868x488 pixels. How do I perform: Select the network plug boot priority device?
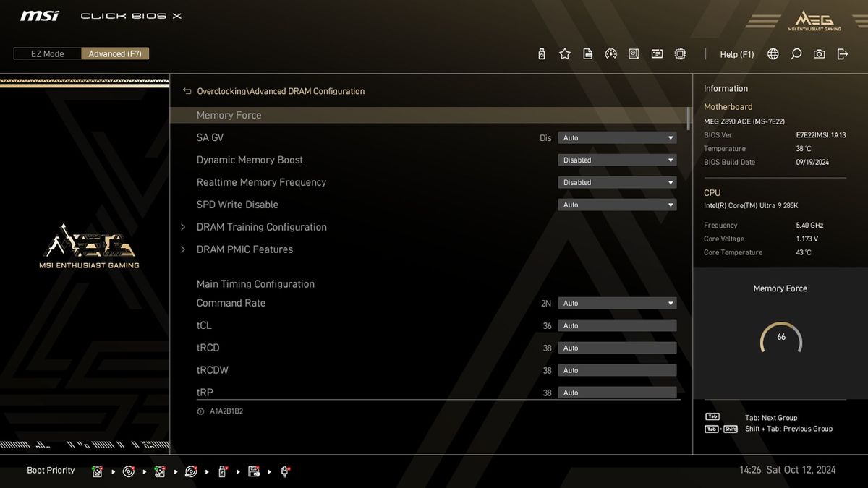285,471
